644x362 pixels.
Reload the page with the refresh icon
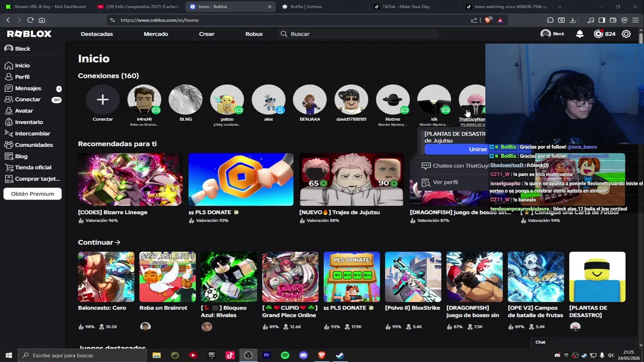(x=30, y=20)
